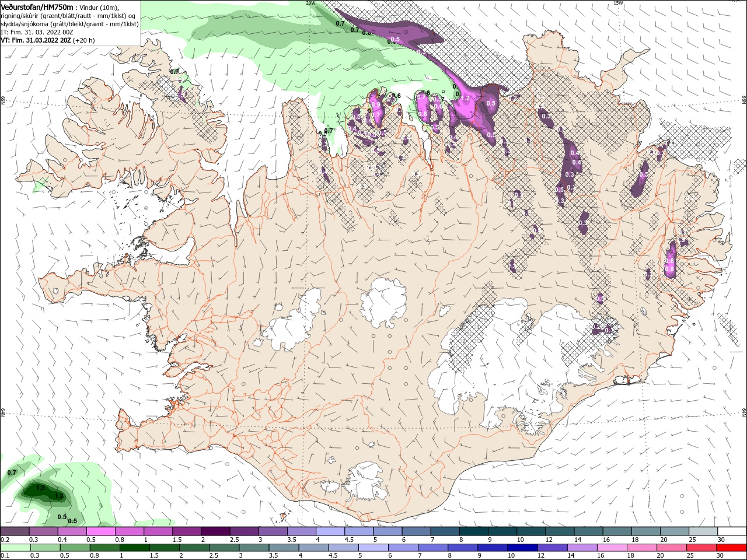Select the upper legend row 3 violet swatch

click(x=272, y=531)
